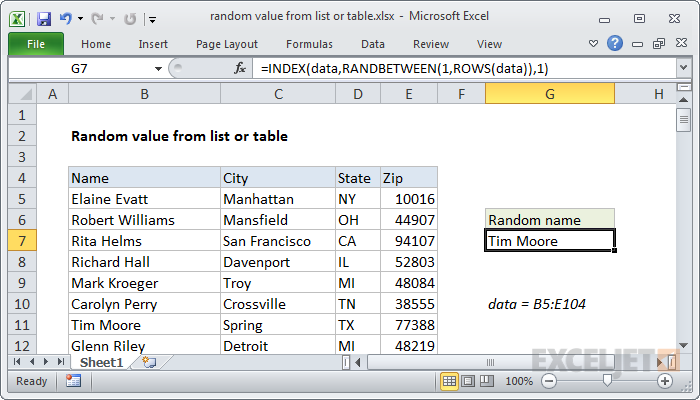This screenshot has height=400, width=700.
Task: Click the Redo arrow icon
Action: click(x=97, y=19)
